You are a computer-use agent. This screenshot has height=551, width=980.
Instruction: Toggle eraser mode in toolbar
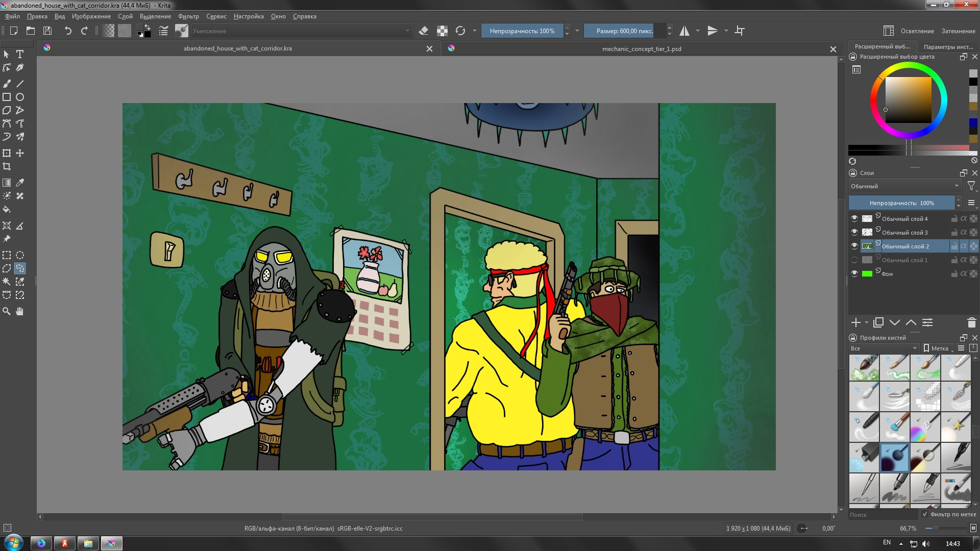pos(423,31)
